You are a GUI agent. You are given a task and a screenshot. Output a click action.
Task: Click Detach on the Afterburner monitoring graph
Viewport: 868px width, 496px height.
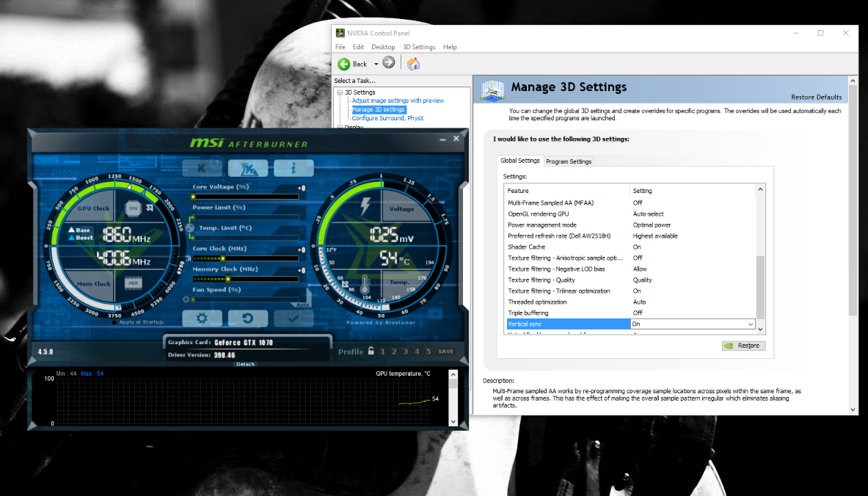coord(245,364)
